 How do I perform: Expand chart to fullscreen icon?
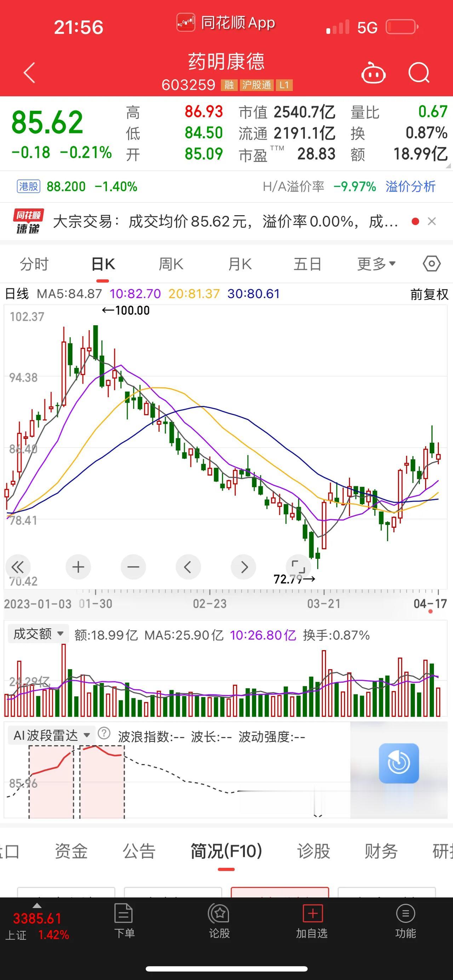click(x=298, y=567)
